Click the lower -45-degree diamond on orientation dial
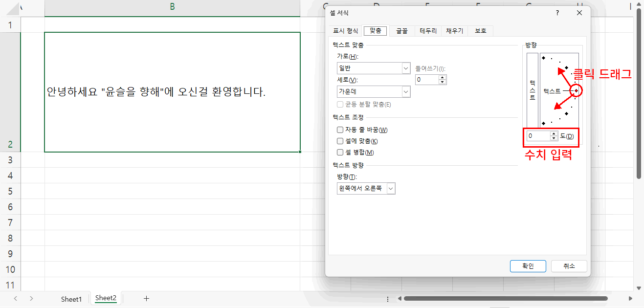Image resolution: width=644 pixels, height=308 pixels. coord(567,113)
